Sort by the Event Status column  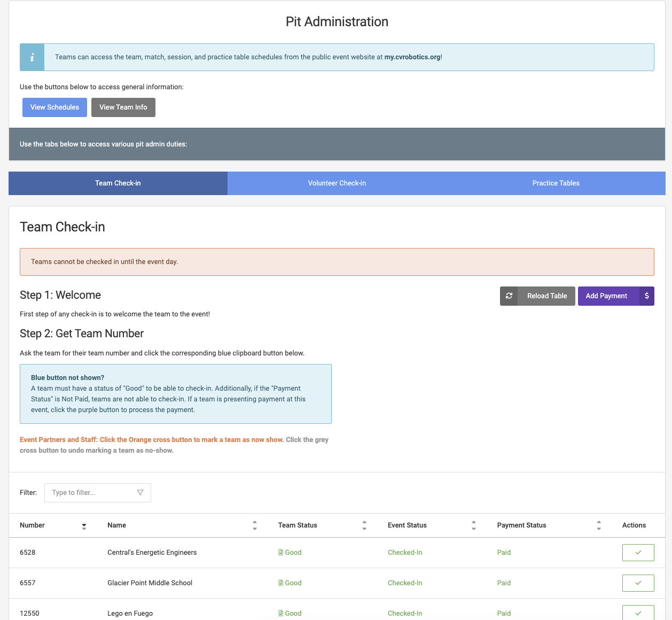click(474, 526)
